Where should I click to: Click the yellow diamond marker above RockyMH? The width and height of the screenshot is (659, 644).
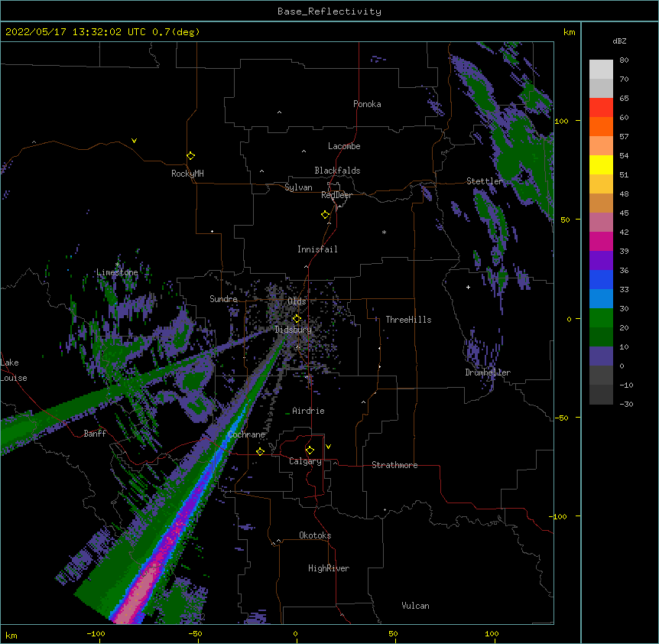click(190, 156)
